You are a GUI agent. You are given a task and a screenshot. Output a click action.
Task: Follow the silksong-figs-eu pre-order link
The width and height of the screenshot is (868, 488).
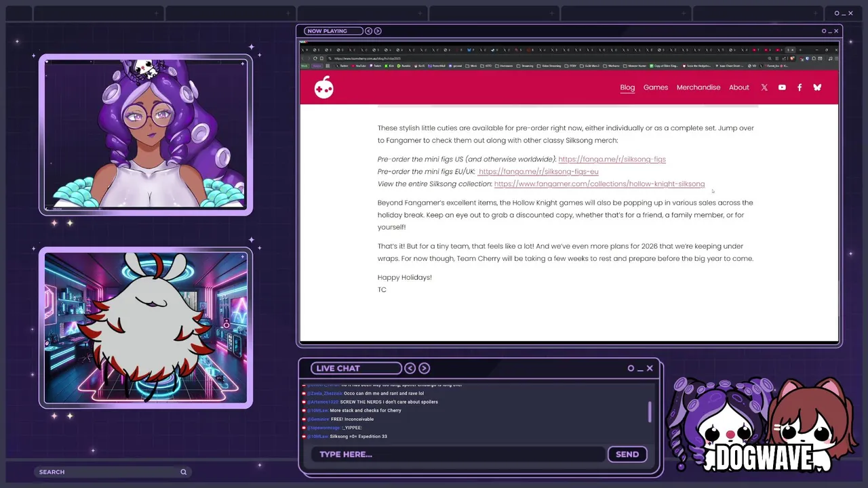[538, 171]
